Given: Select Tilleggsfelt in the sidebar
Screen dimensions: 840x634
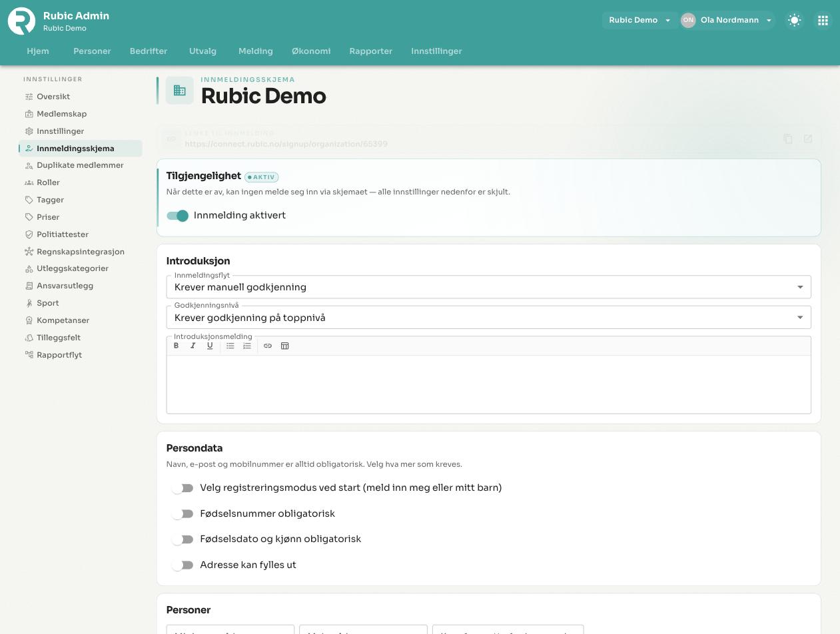Looking at the screenshot, I should click(x=59, y=338).
